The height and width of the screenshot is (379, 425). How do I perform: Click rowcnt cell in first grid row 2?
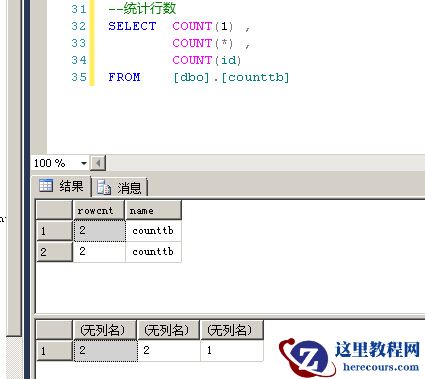(99, 252)
